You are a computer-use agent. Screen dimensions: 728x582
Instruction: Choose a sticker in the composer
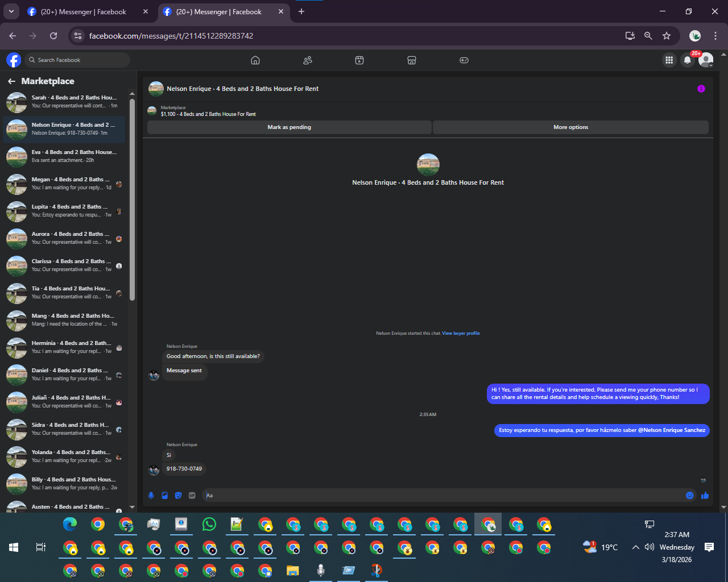click(x=179, y=496)
